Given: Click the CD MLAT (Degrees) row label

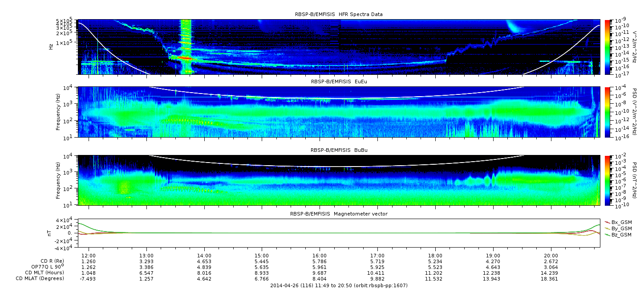Looking at the screenshot, I should click(41, 278).
